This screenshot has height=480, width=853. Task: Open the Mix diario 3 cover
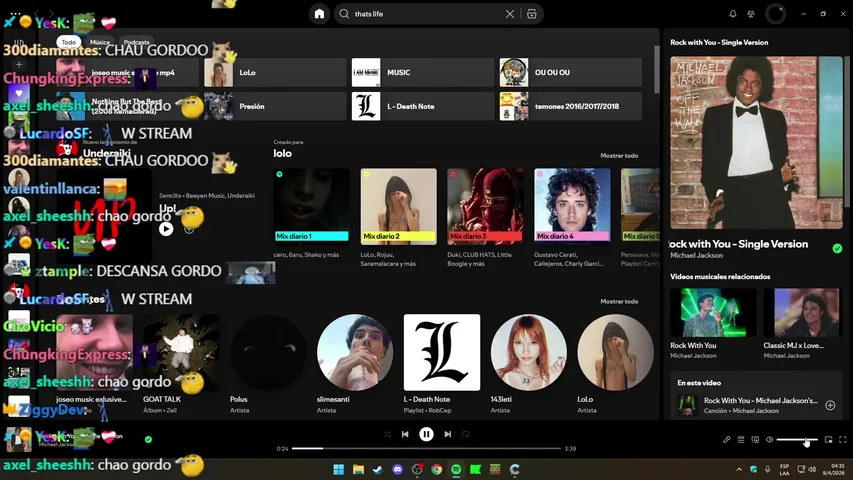point(485,206)
